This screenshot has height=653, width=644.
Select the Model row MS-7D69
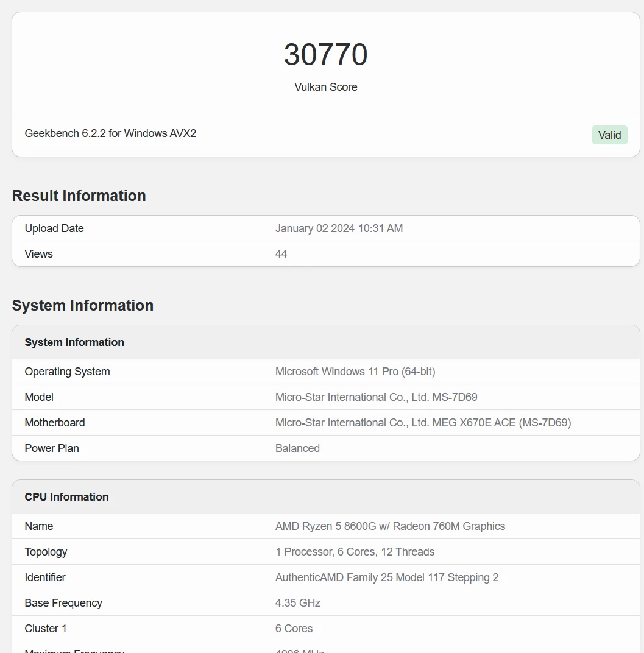coord(376,397)
